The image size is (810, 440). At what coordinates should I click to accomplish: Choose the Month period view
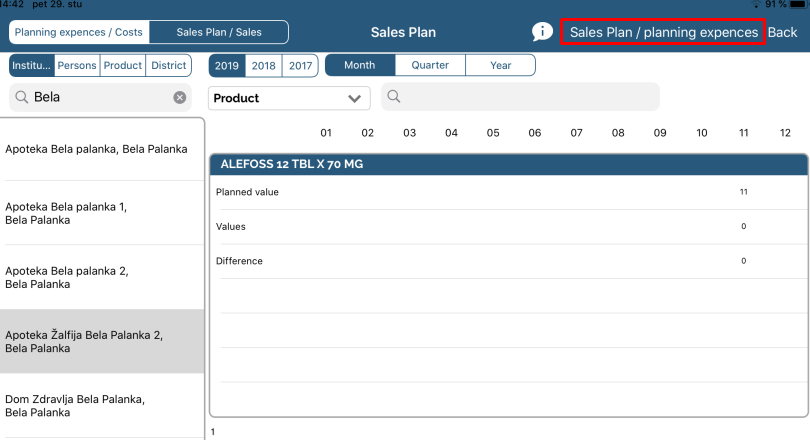[360, 65]
